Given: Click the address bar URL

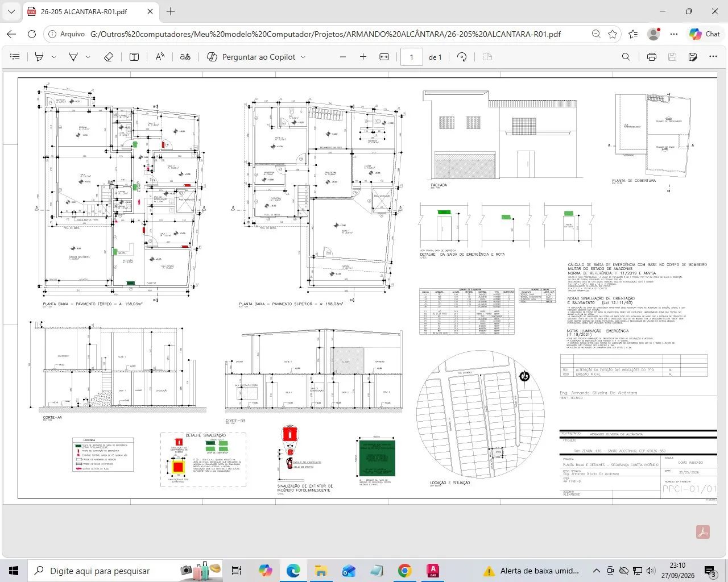Looking at the screenshot, I should click(x=325, y=34).
